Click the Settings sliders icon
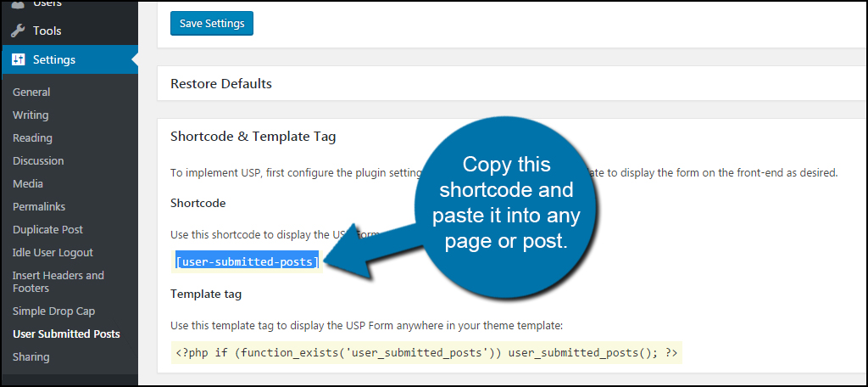Viewport: 868px width, 387px height. (x=19, y=59)
